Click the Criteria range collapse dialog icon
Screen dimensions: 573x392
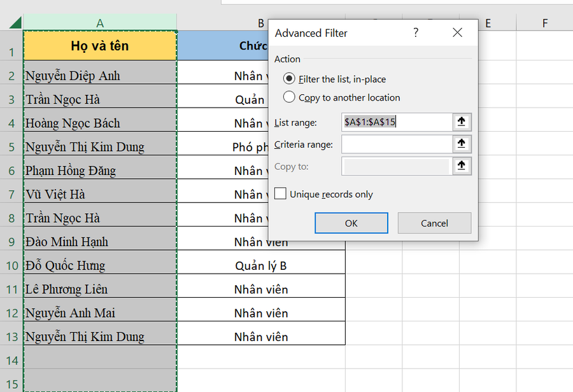coord(462,144)
